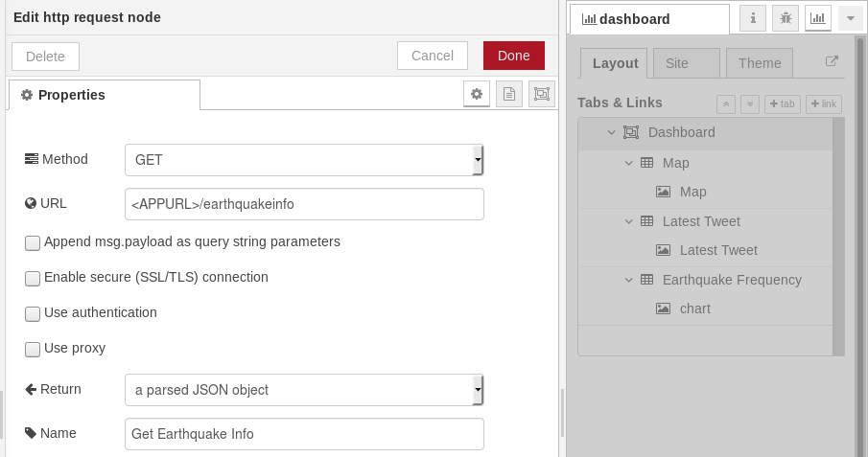
Task: Click the Delete button
Action: pos(45,57)
